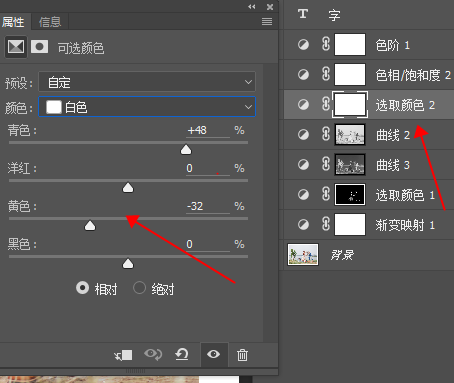Click the 选取颜色 2 adjustment icon

click(303, 104)
